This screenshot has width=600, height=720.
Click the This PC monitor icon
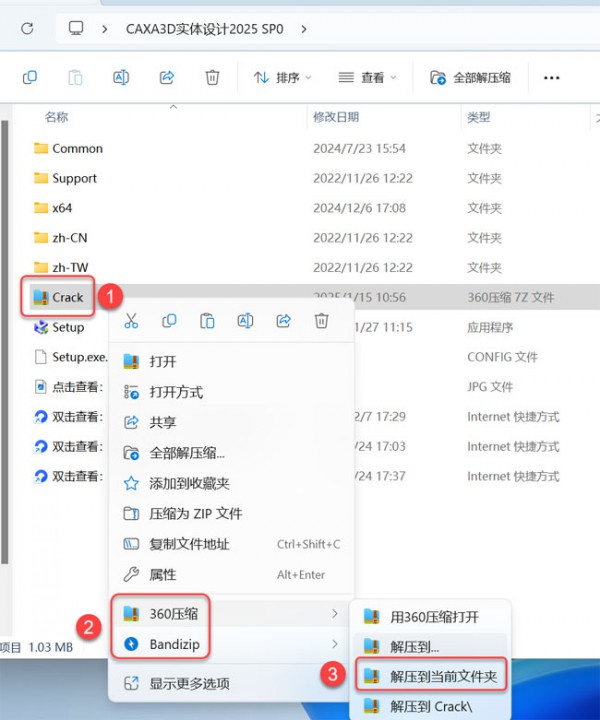tap(76, 28)
